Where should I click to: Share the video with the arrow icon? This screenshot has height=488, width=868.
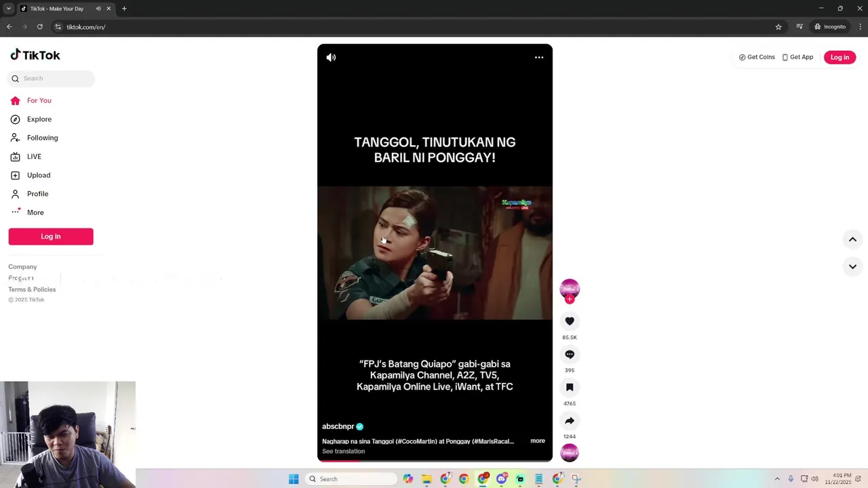point(570,421)
